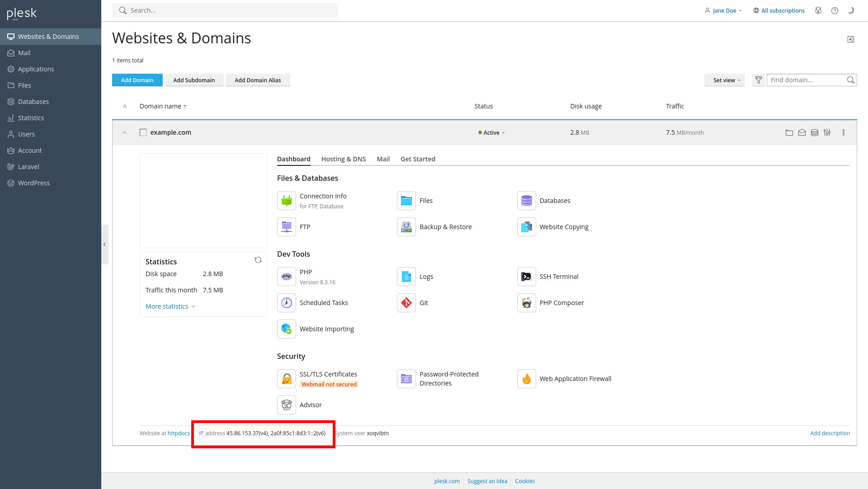The height and width of the screenshot is (489, 868).
Task: Switch to the Get Started tab
Action: point(418,159)
